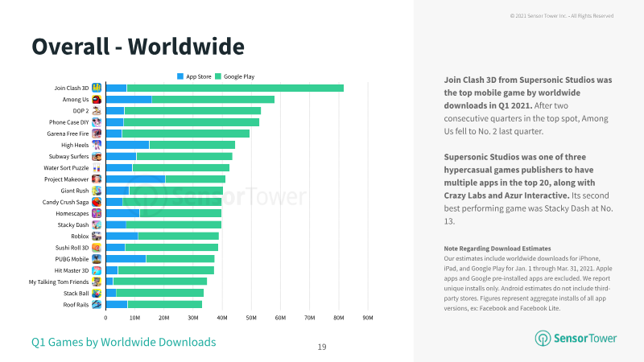Click the Sensor Tower copyright notice

click(x=561, y=16)
